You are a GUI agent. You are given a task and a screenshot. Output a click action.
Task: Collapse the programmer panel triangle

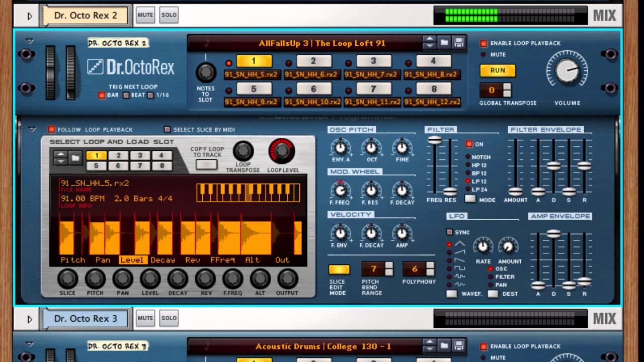(32, 129)
